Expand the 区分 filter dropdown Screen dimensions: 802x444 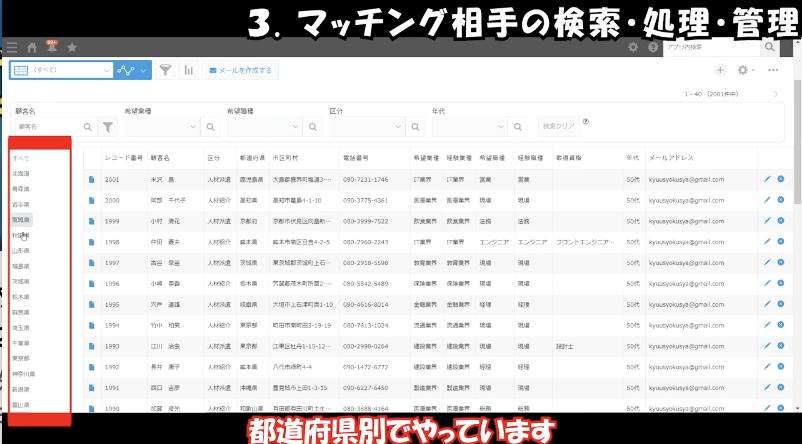397,127
